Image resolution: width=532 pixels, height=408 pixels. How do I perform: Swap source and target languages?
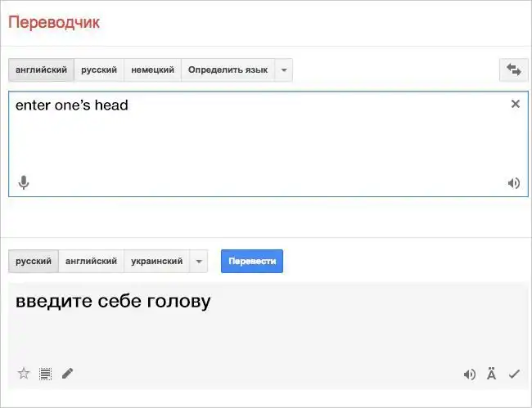514,70
